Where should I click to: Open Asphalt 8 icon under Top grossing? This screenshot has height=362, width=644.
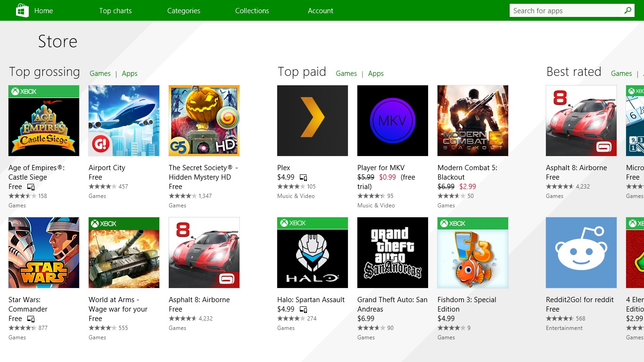point(204,253)
